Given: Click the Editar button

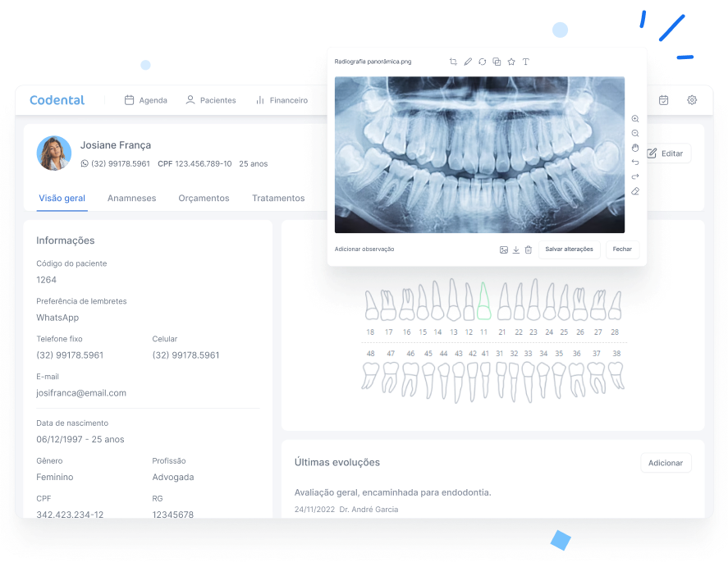Looking at the screenshot, I should pos(666,153).
